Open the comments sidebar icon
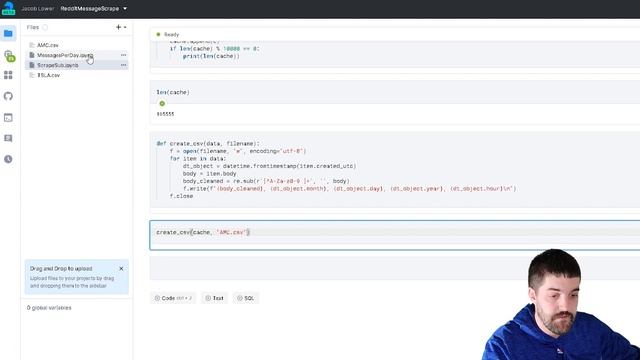 8,138
